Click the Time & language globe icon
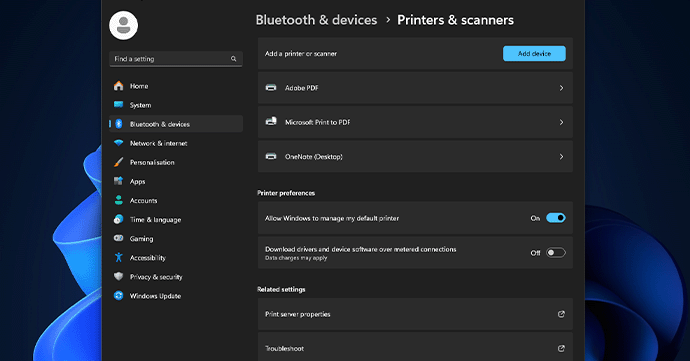Screen dimensions: 690x361 tap(118, 219)
